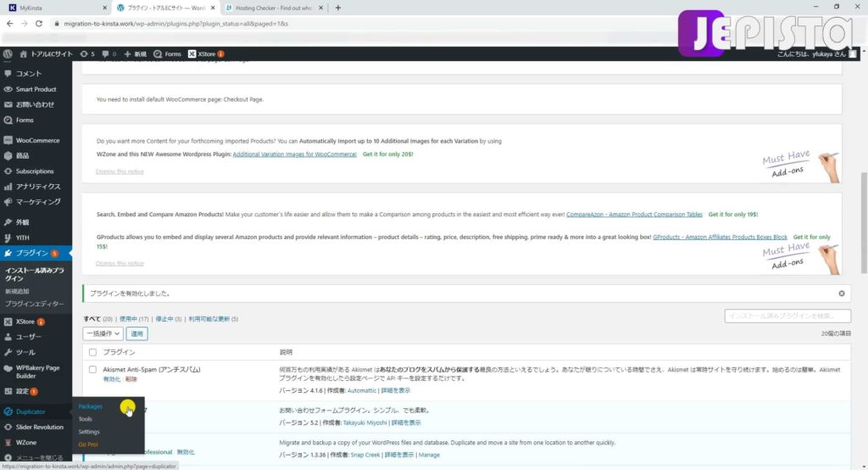Focus the installed plugins search field
Viewport: 868px width, 470px height.
787,316
